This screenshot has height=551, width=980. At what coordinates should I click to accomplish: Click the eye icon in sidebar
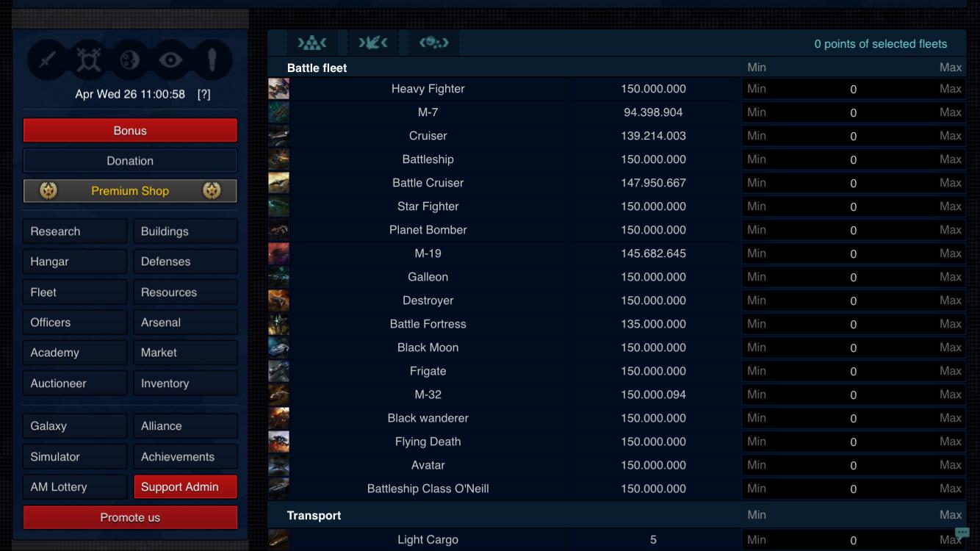pos(171,60)
